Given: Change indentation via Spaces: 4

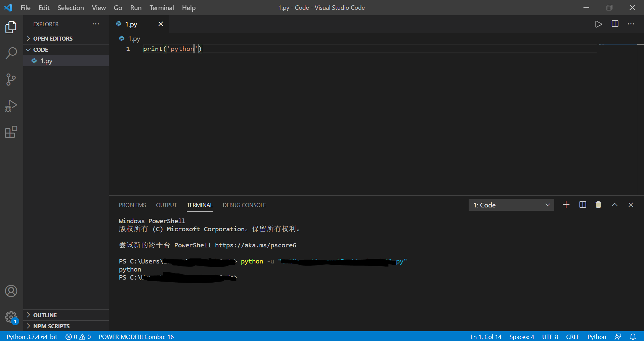Looking at the screenshot, I should pyautogui.click(x=522, y=337).
